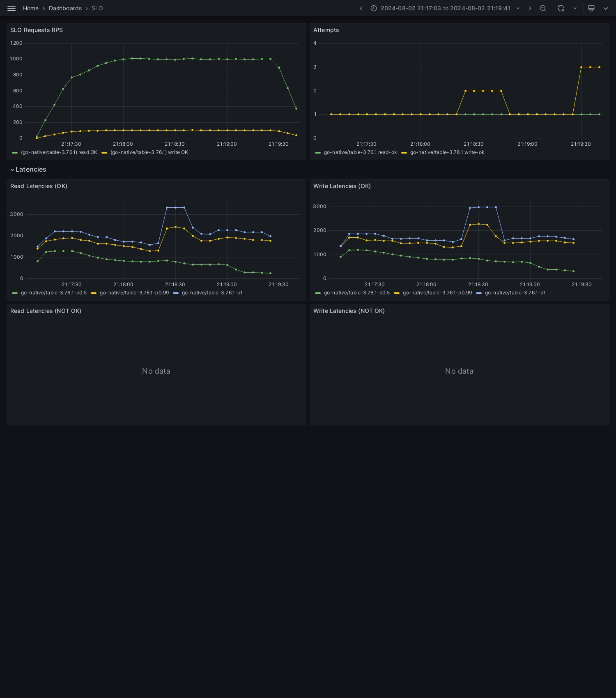
Task: Go to Home breadcrumb
Action: (31, 8)
